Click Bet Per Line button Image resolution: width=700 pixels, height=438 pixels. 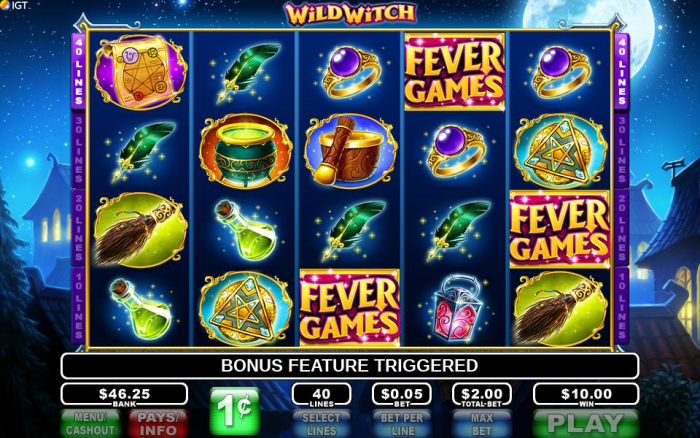click(402, 424)
